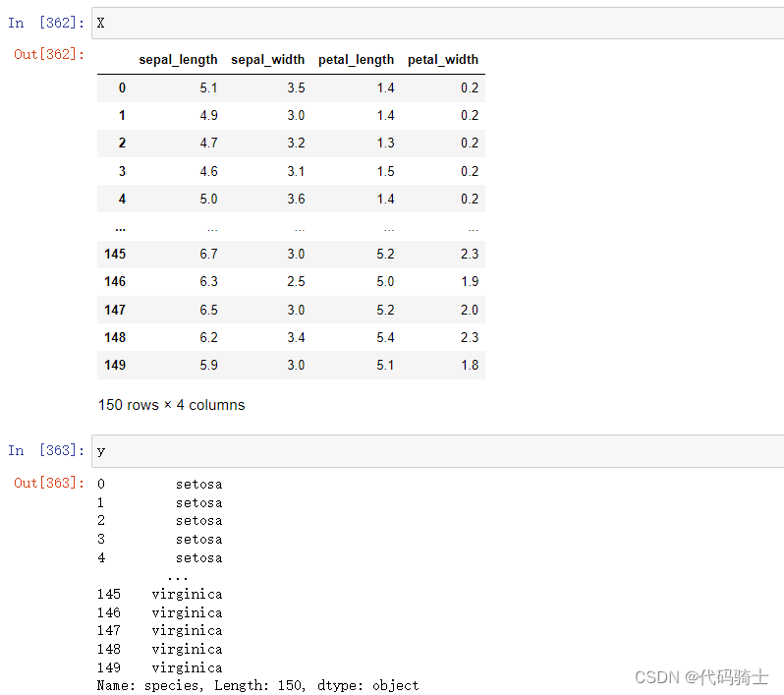The width and height of the screenshot is (784, 695).
Task: Select the sepal_length column header
Action: click(x=178, y=60)
